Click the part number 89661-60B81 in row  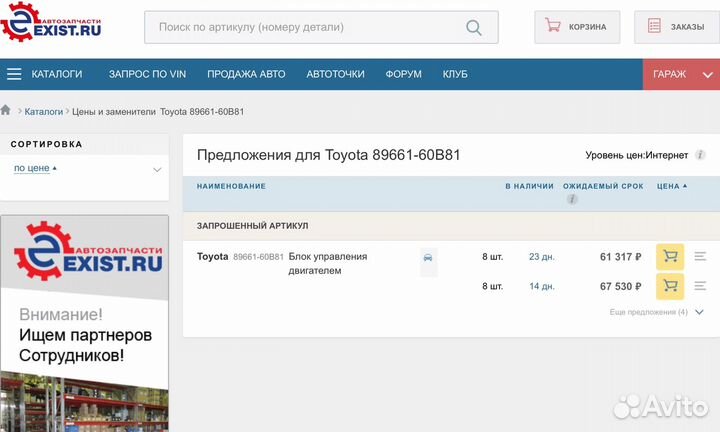click(x=259, y=257)
